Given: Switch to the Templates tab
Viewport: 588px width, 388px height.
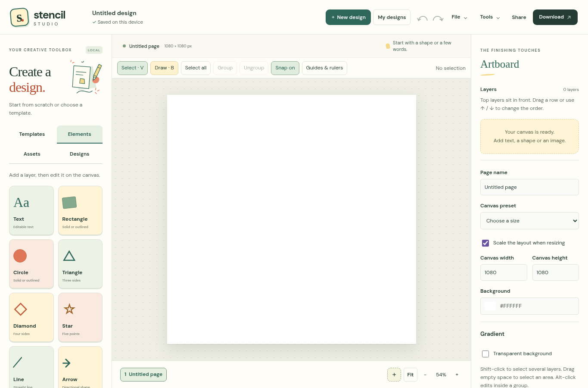Looking at the screenshot, I should pyautogui.click(x=32, y=134).
